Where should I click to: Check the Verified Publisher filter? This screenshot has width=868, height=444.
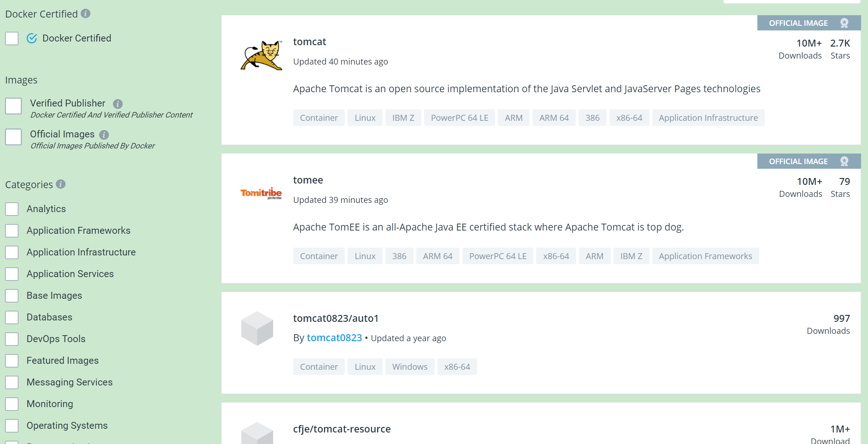point(13,106)
